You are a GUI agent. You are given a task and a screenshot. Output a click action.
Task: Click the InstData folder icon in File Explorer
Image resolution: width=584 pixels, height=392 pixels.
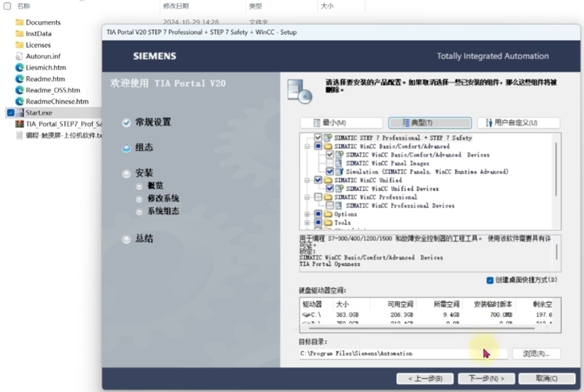tap(19, 33)
